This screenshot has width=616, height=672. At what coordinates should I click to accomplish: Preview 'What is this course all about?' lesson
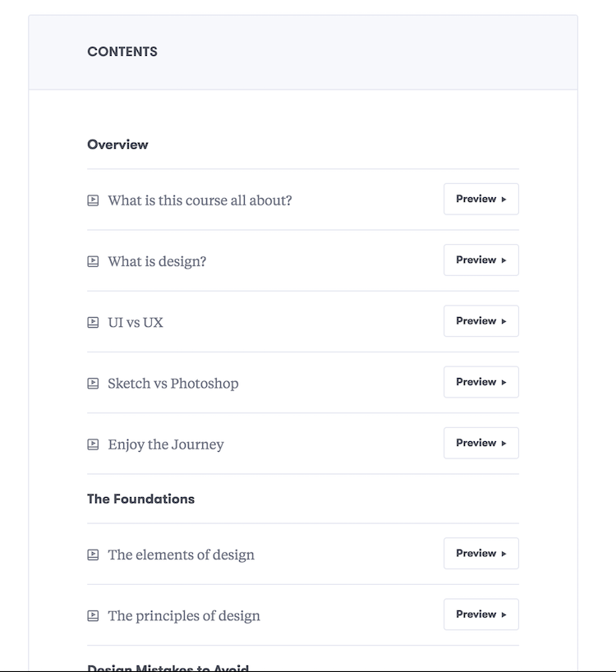[481, 199]
